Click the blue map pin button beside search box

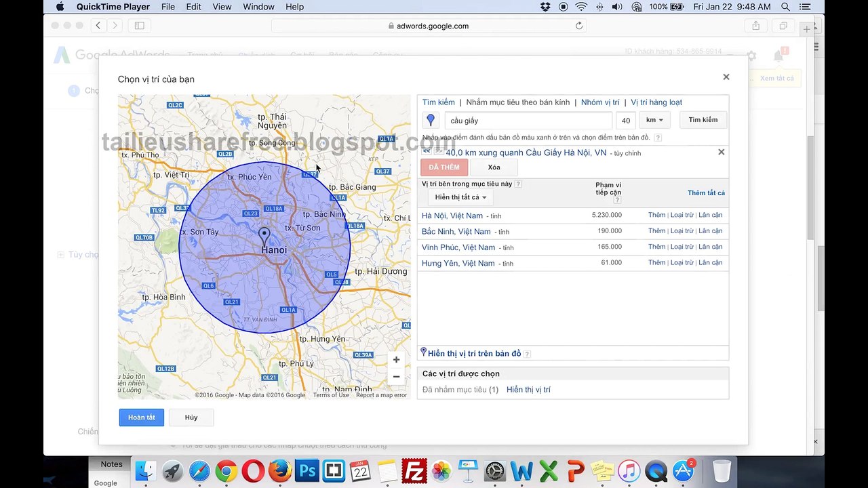coord(431,121)
